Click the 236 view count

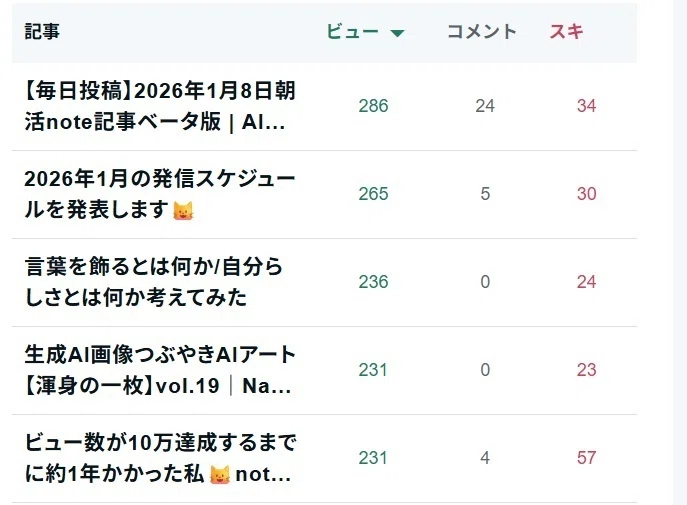[x=373, y=282]
